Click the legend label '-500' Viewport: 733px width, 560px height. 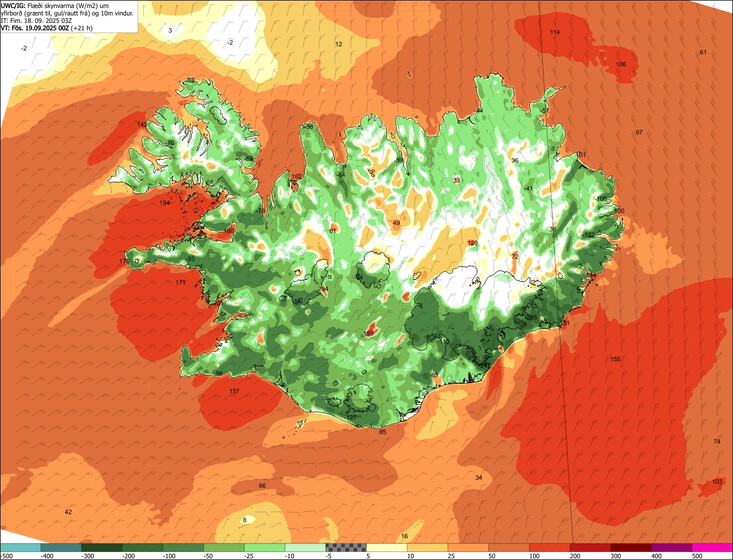[7, 555]
